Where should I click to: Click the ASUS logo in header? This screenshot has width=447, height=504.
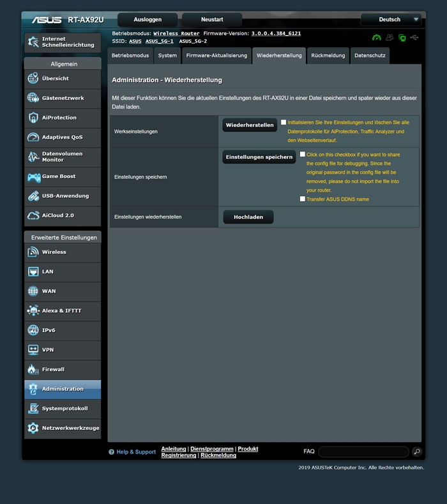click(47, 20)
